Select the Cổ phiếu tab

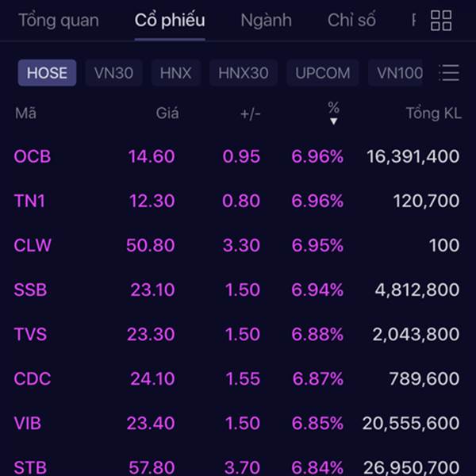[x=170, y=21]
